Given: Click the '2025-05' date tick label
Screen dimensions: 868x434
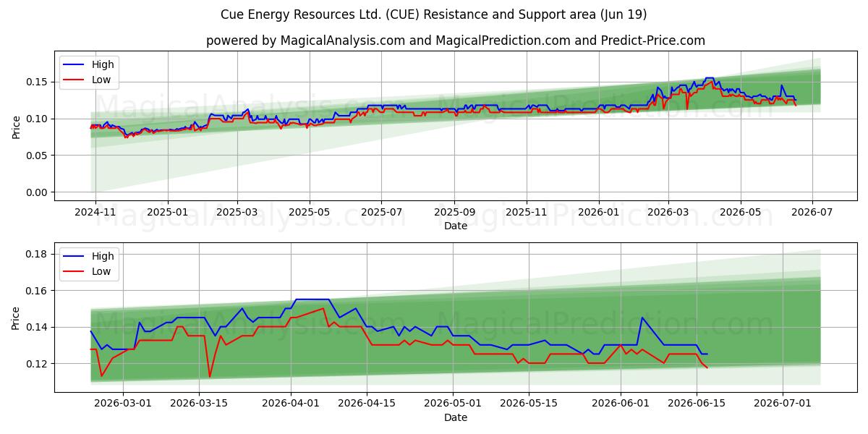Looking at the screenshot, I should tap(310, 212).
